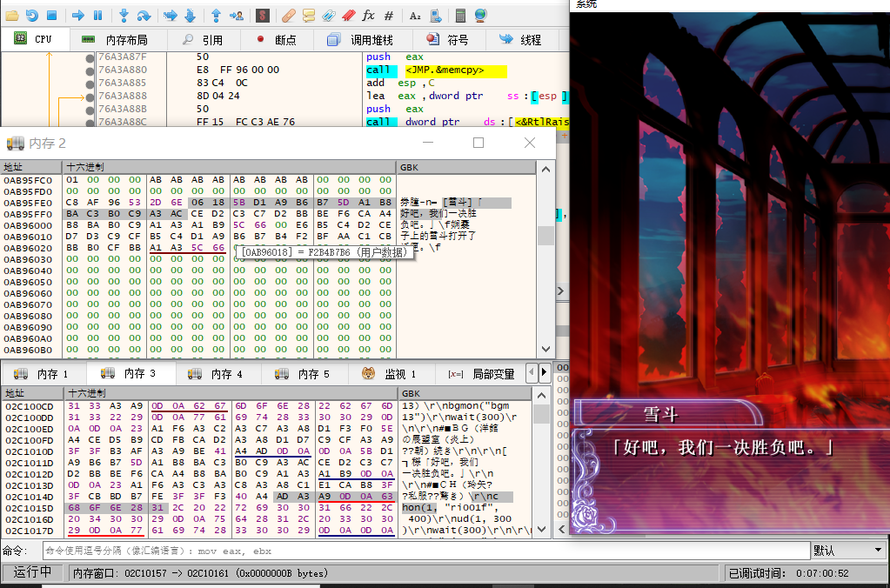Screen dimensions: 890x588
Task: Click the command input field
Action: (x=425, y=551)
